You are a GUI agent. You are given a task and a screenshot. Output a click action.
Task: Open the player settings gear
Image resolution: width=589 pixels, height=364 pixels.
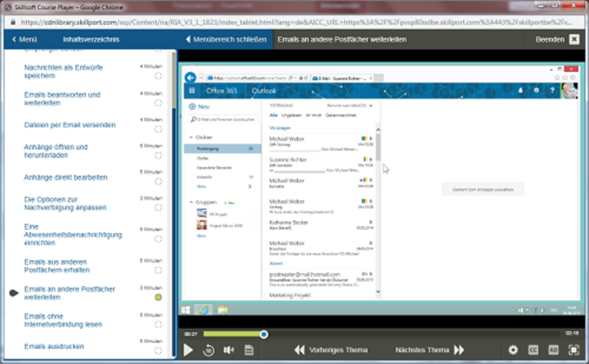[x=513, y=350]
